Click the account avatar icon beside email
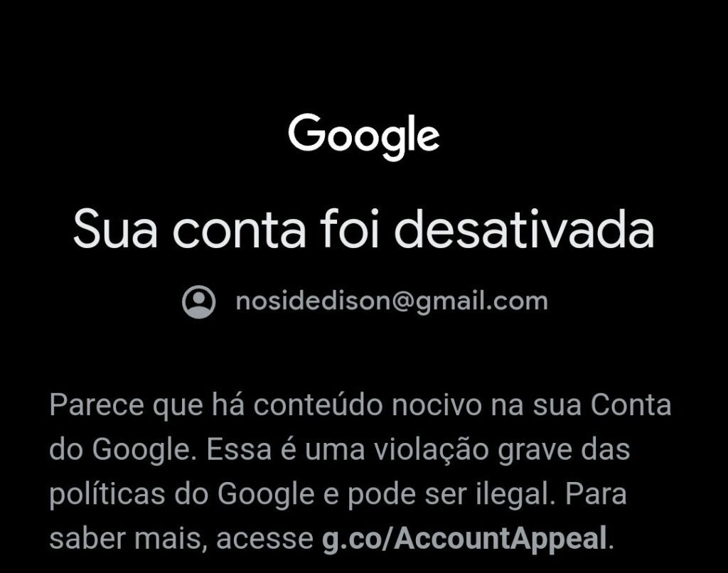This screenshot has height=573, width=728. pos(199,302)
